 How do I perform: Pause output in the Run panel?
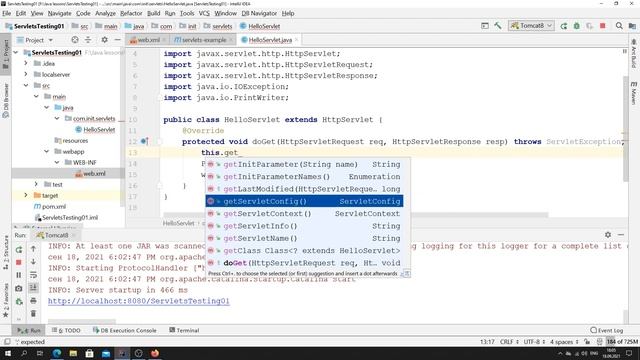coord(19,276)
